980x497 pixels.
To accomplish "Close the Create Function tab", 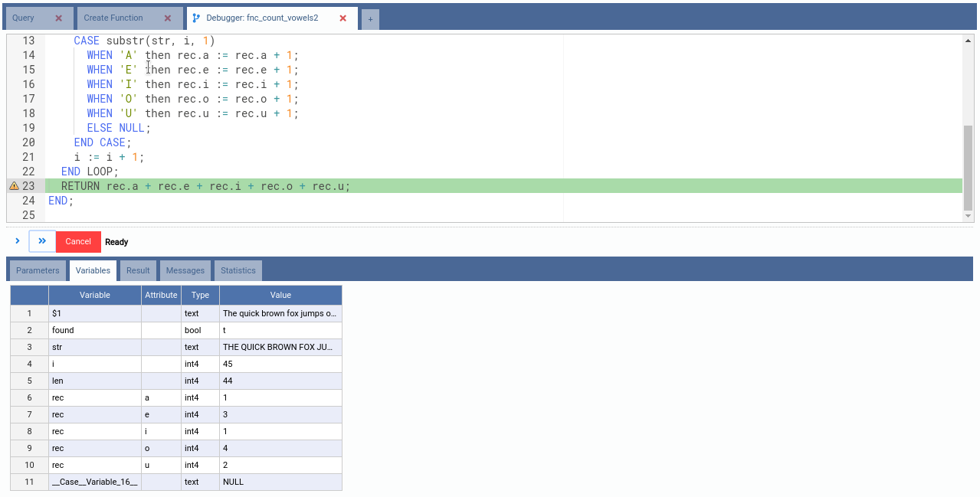I will [168, 18].
